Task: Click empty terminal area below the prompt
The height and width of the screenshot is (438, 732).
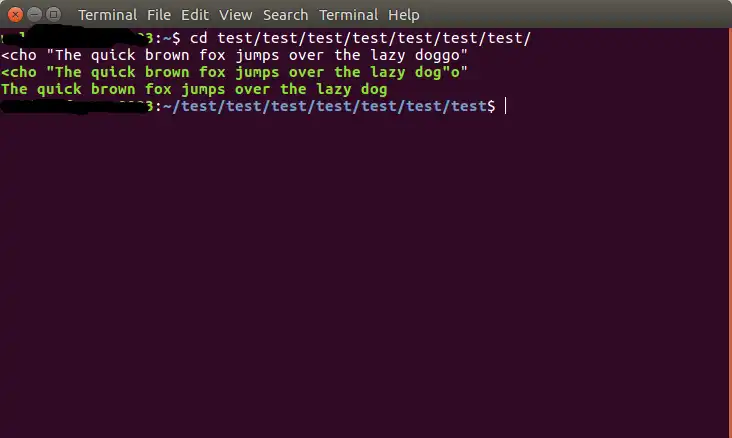Action: click(x=366, y=276)
